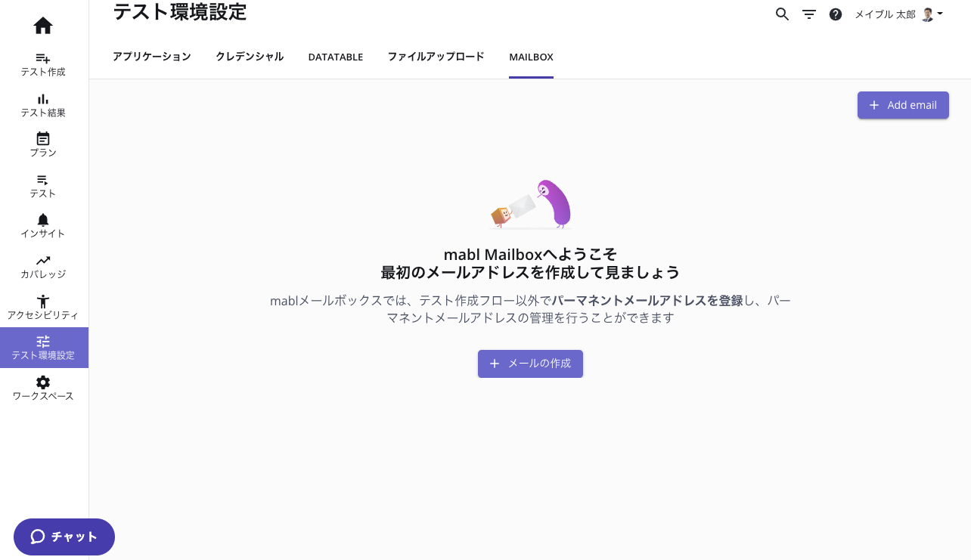
Task: Open the help question mark icon
Action: coord(836,14)
